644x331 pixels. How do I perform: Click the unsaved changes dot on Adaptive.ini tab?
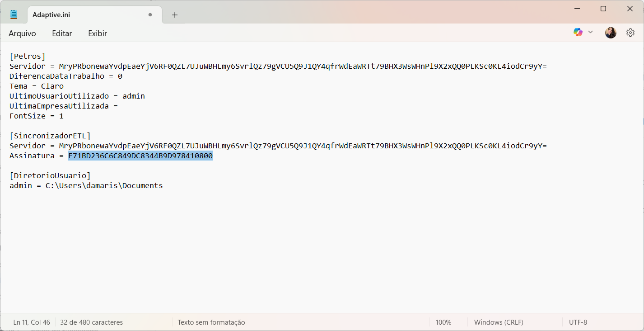click(150, 15)
